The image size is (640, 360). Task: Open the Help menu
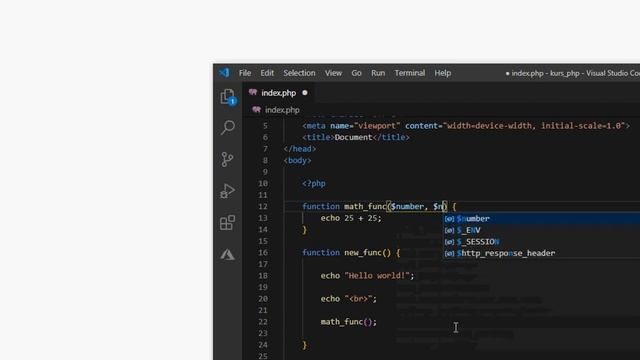click(x=442, y=73)
